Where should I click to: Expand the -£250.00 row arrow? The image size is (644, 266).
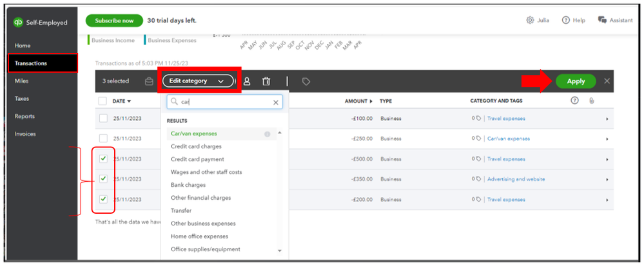click(x=607, y=139)
